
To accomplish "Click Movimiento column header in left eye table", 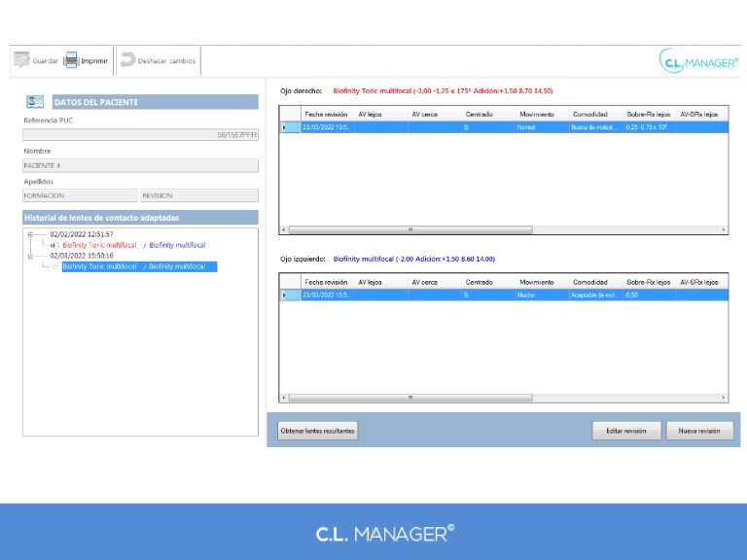I will (x=536, y=282).
